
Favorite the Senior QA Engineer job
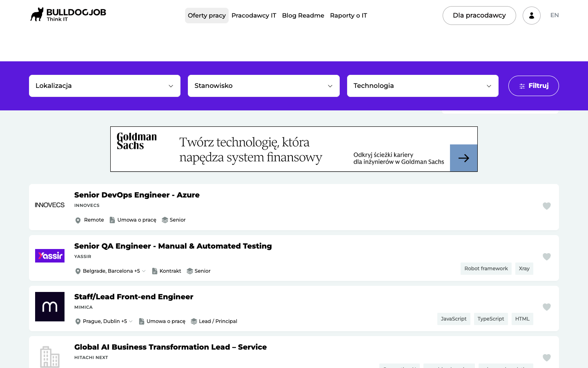pos(547,257)
